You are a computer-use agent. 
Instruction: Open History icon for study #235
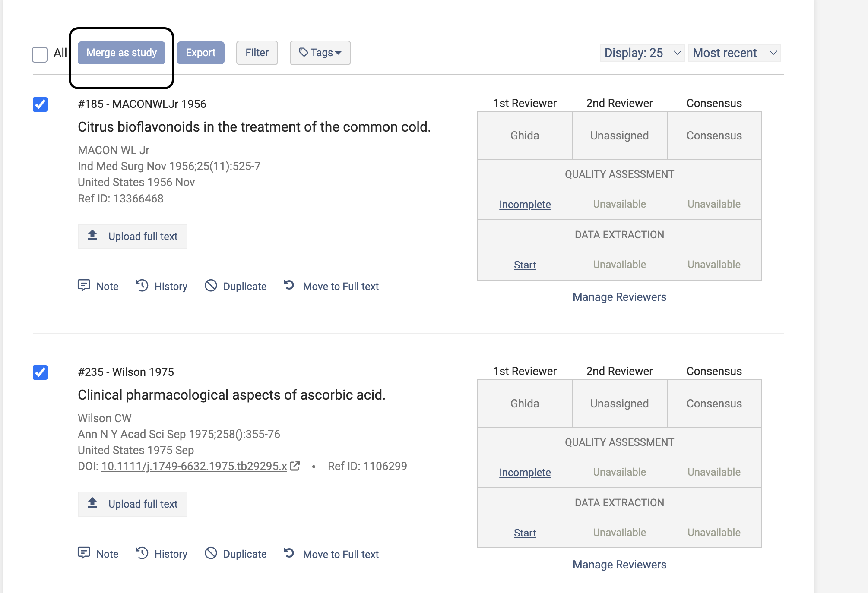pyautogui.click(x=142, y=553)
